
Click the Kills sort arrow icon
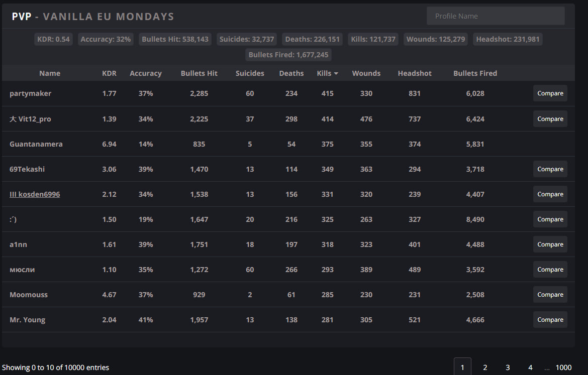(x=336, y=73)
